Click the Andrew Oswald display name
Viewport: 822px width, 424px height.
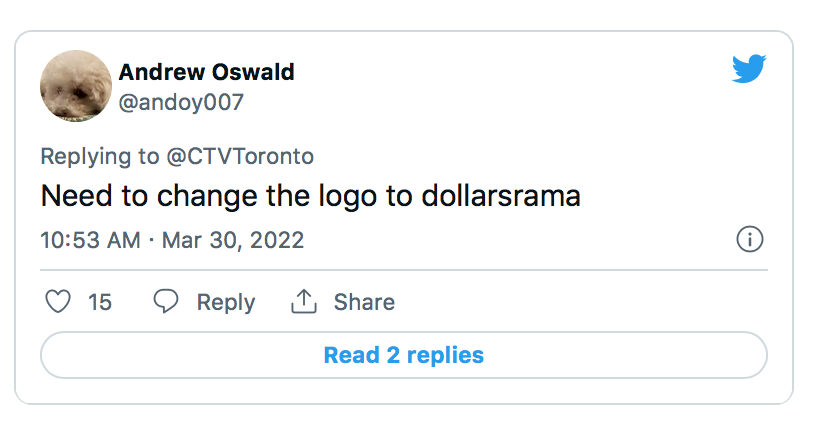coord(206,72)
